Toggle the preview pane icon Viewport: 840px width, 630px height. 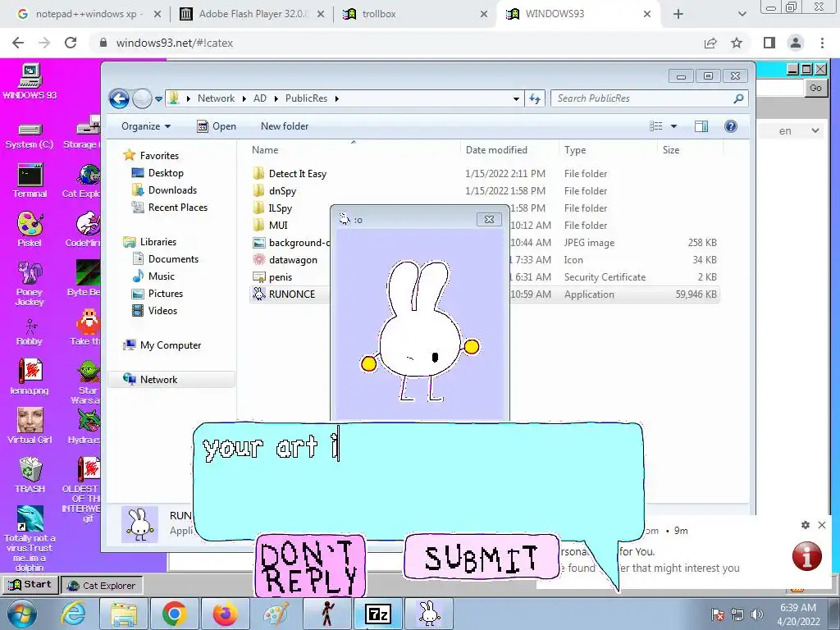[x=701, y=126]
